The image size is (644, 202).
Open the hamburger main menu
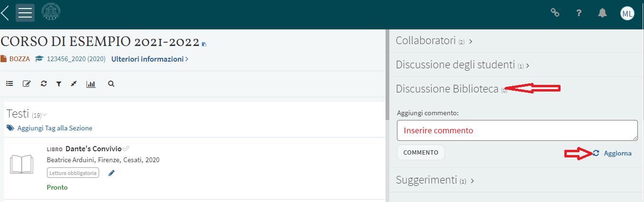pos(25,13)
